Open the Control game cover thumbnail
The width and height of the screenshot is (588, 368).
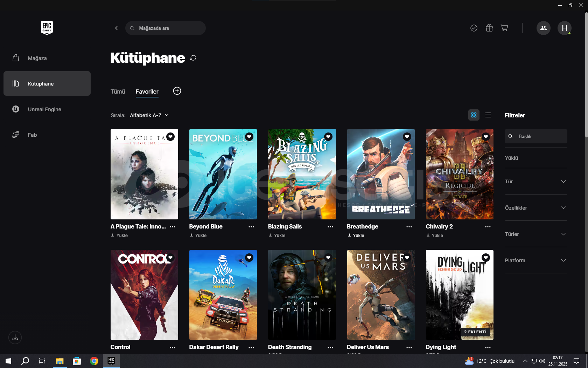tap(144, 295)
